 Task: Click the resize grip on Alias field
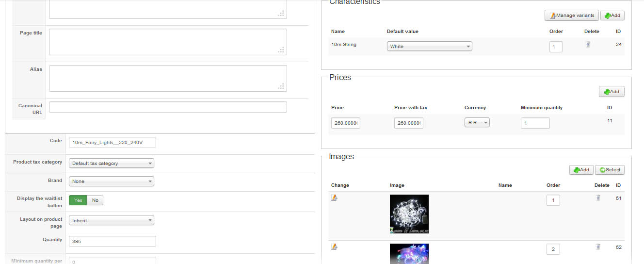[281, 86]
